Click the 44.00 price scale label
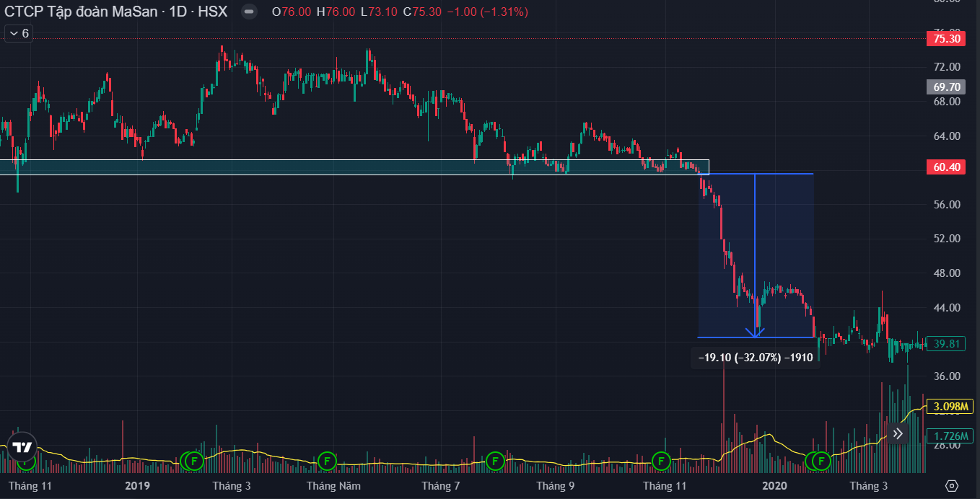The width and height of the screenshot is (980, 499). [946, 308]
